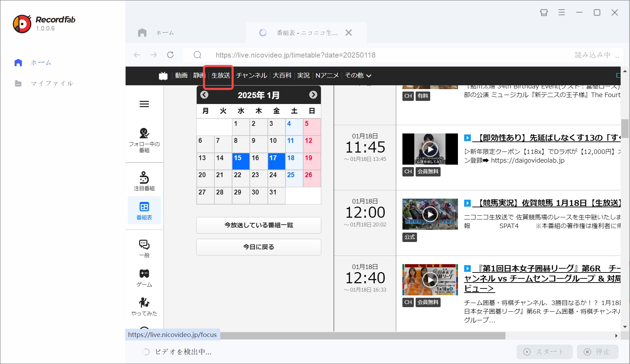Expand その他 dropdown menu

[x=358, y=75]
